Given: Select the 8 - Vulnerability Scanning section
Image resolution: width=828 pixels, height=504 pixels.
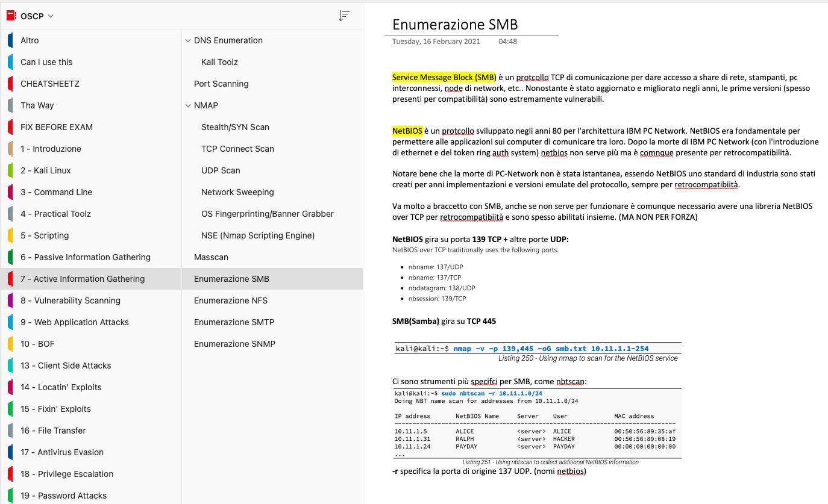Looking at the screenshot, I should tap(91, 300).
